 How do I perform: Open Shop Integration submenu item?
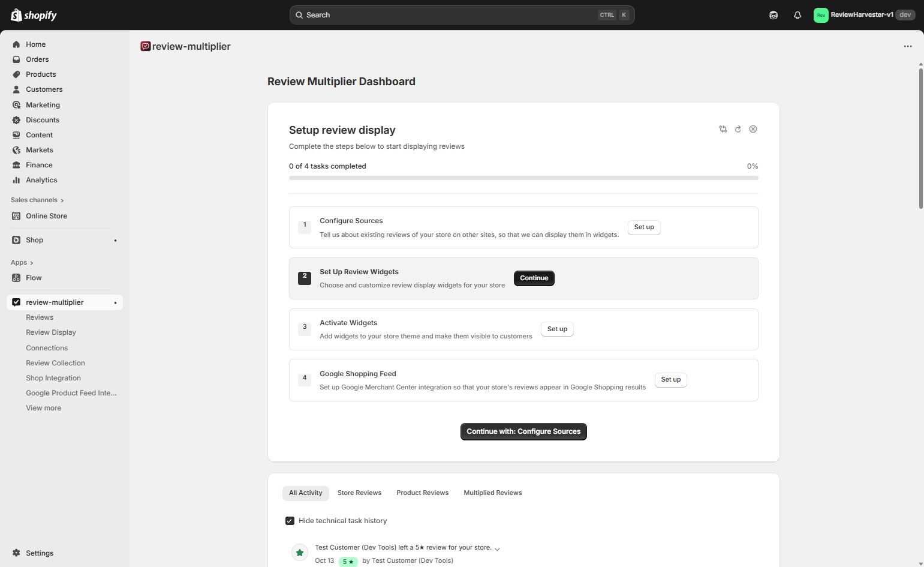pyautogui.click(x=53, y=378)
